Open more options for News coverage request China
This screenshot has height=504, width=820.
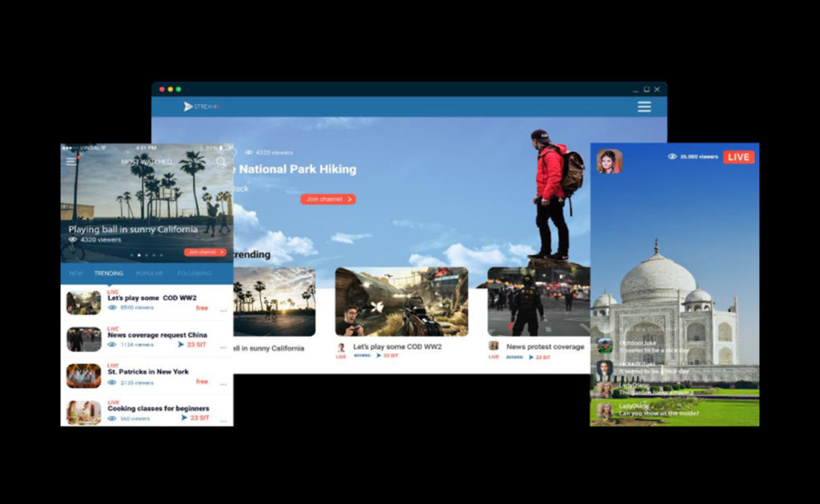[223, 347]
